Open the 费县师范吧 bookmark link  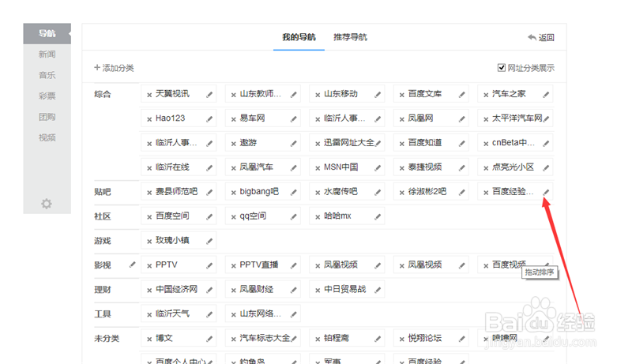[176, 191]
